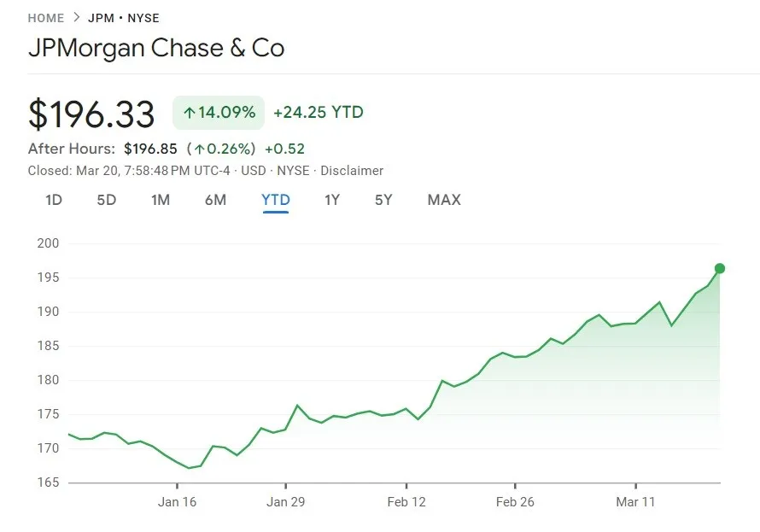Click the +24.25 YTD gain figure
760x532 pixels.
click(x=315, y=112)
